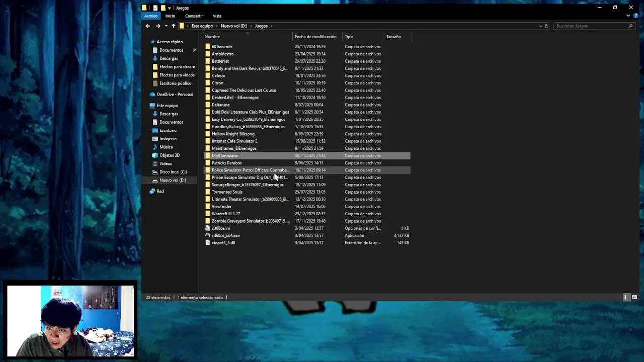Sort by Fecha de modificación column

[315, 37]
